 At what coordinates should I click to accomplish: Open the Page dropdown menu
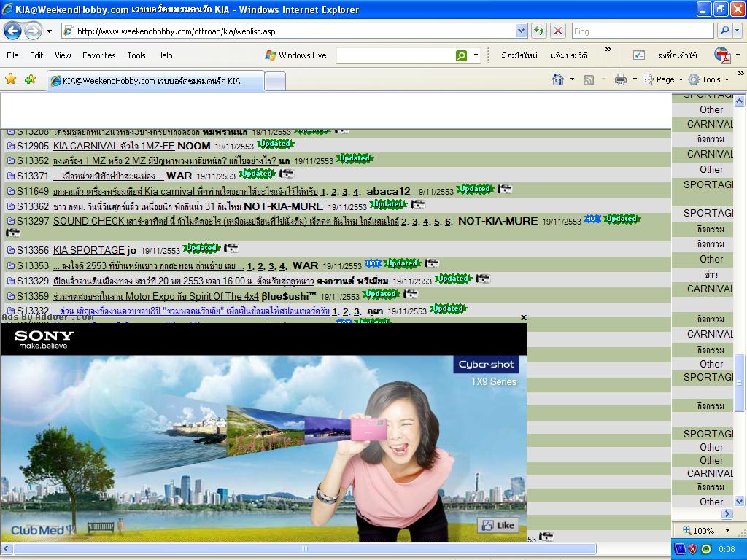[x=664, y=79]
